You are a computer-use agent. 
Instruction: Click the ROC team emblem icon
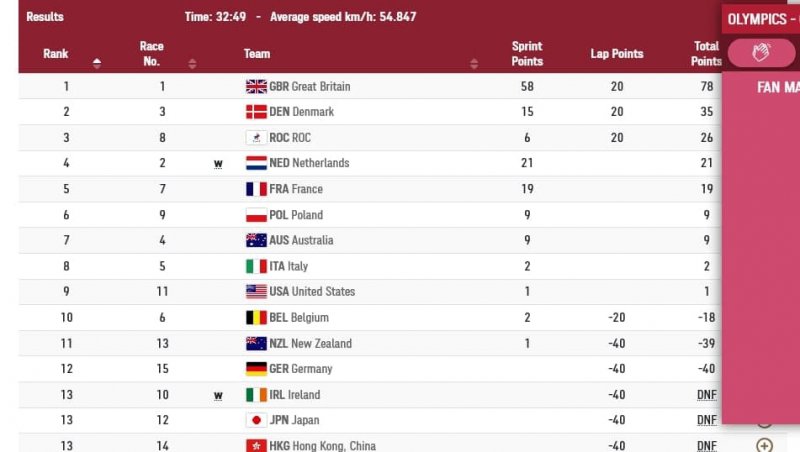pos(256,138)
